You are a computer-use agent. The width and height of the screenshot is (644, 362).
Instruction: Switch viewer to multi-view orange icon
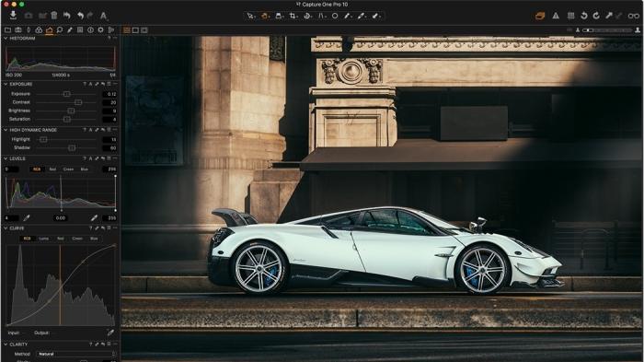tap(127, 30)
